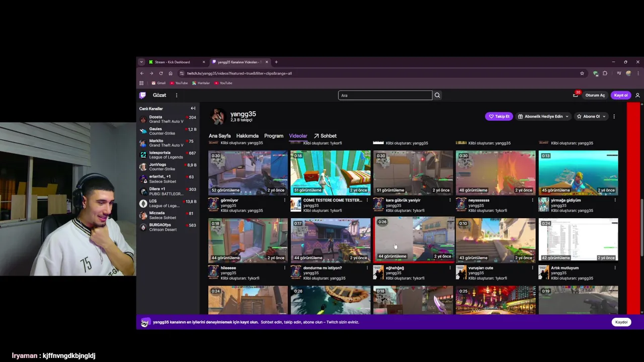Open the Gmail bookmark
This screenshot has height=362, width=644.
coord(158,83)
